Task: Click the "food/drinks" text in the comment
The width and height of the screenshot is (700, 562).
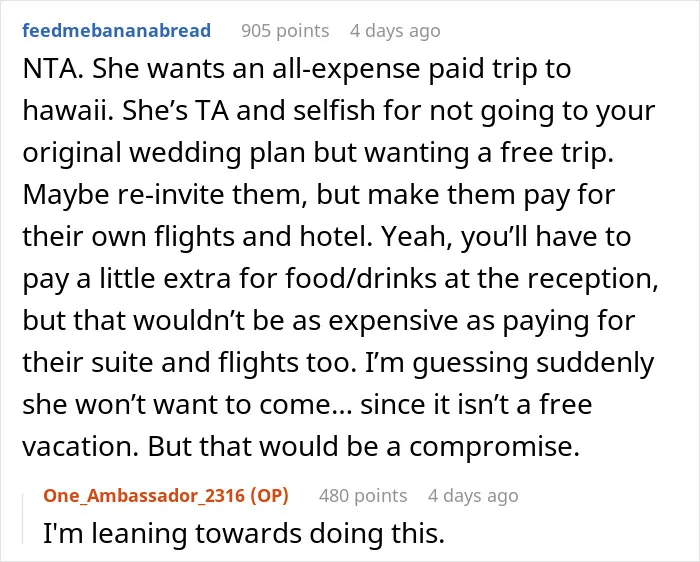Action: tap(361, 278)
